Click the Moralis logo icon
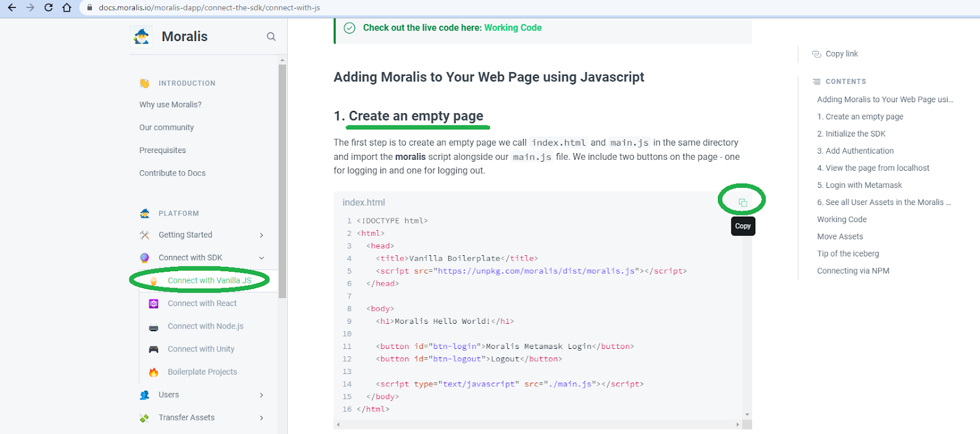Screen dimensions: 980x434 click(142, 36)
